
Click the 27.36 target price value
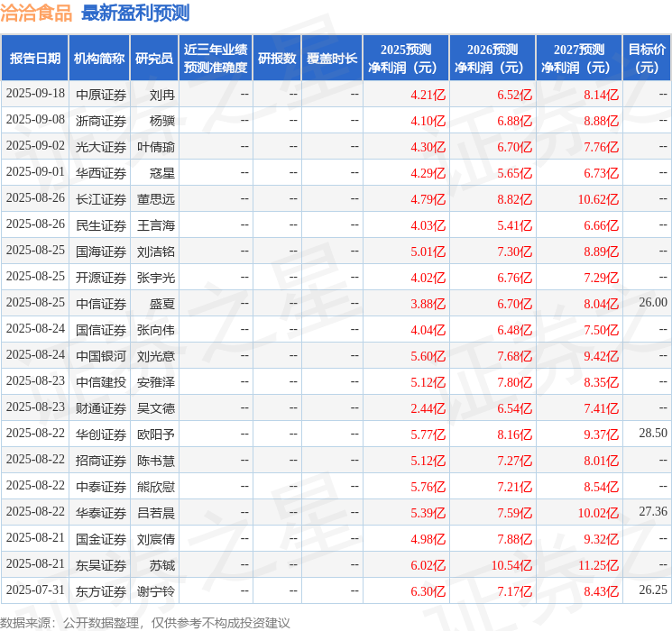point(653,511)
